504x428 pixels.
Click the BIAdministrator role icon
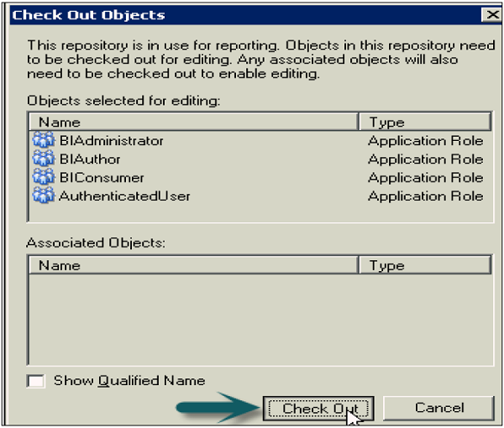[x=44, y=140]
